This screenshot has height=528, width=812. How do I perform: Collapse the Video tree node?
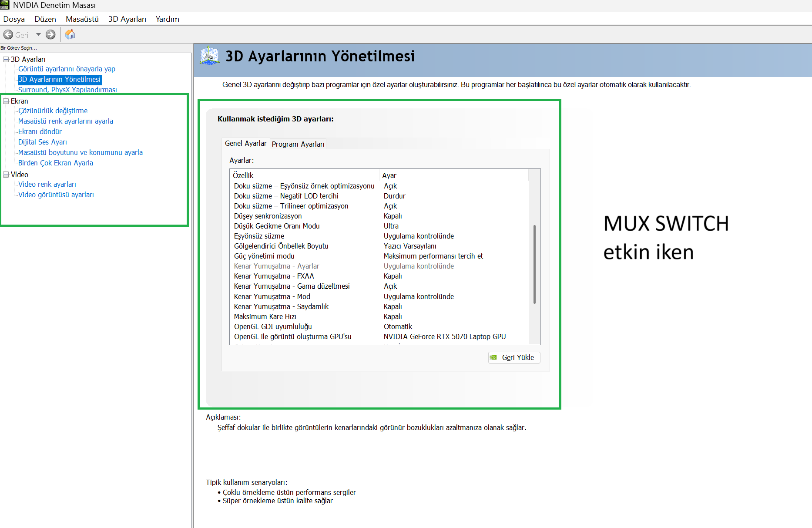[6, 175]
